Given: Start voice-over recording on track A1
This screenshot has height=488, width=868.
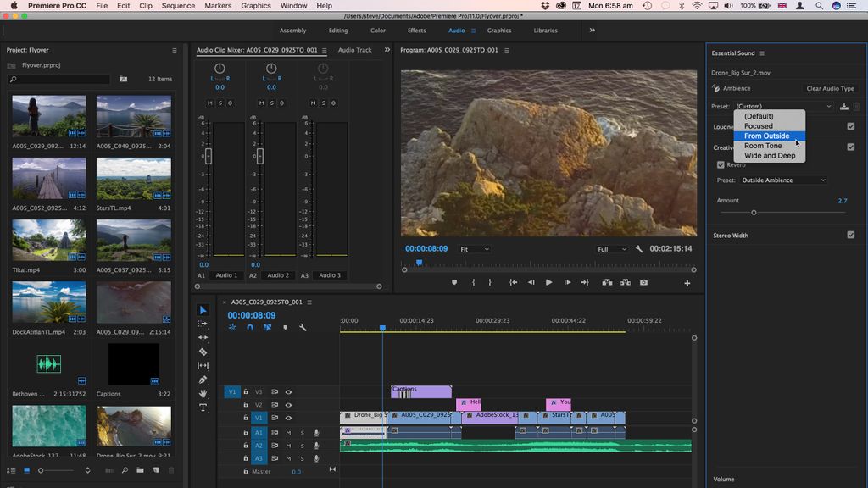Looking at the screenshot, I should (x=316, y=433).
